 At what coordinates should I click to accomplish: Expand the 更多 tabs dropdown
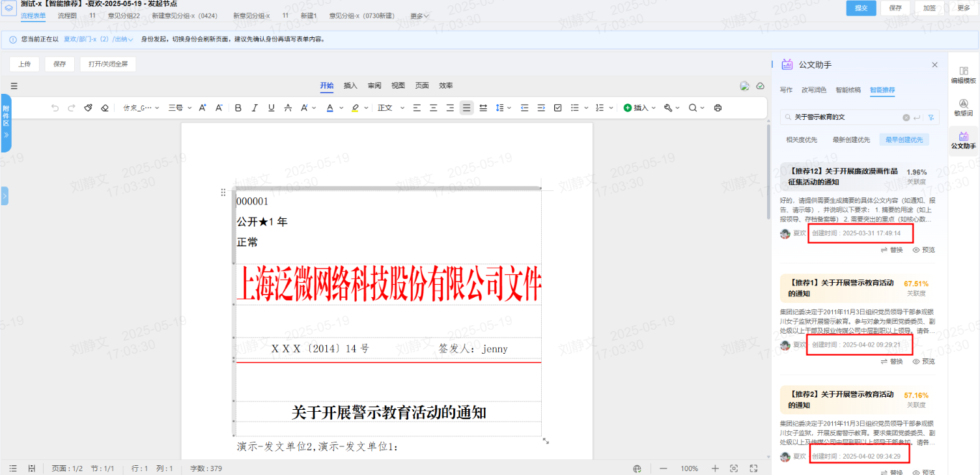tap(420, 16)
